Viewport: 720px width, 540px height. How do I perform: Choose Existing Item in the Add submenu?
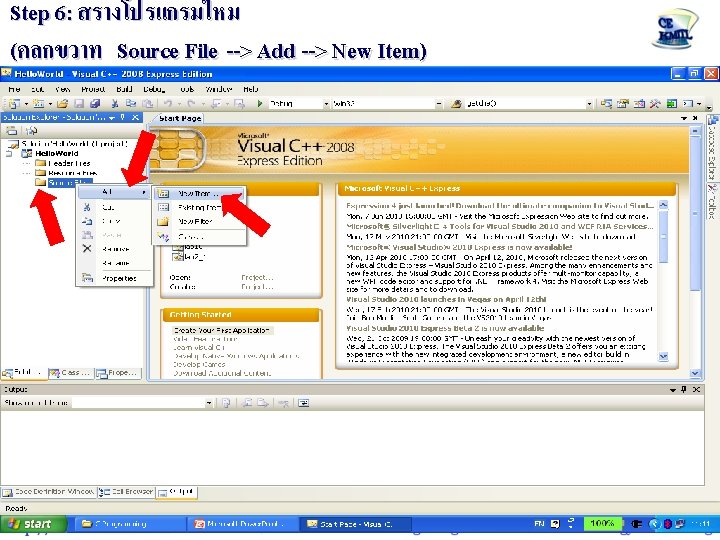tap(199, 208)
